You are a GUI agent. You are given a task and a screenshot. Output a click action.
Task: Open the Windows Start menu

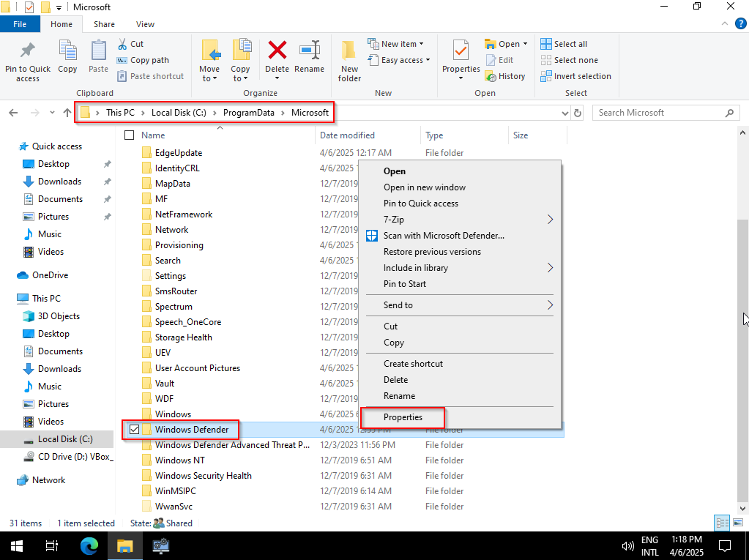click(x=17, y=545)
